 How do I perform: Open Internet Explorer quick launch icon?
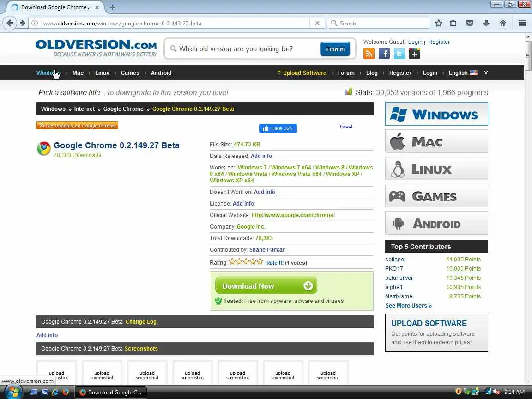54,392
